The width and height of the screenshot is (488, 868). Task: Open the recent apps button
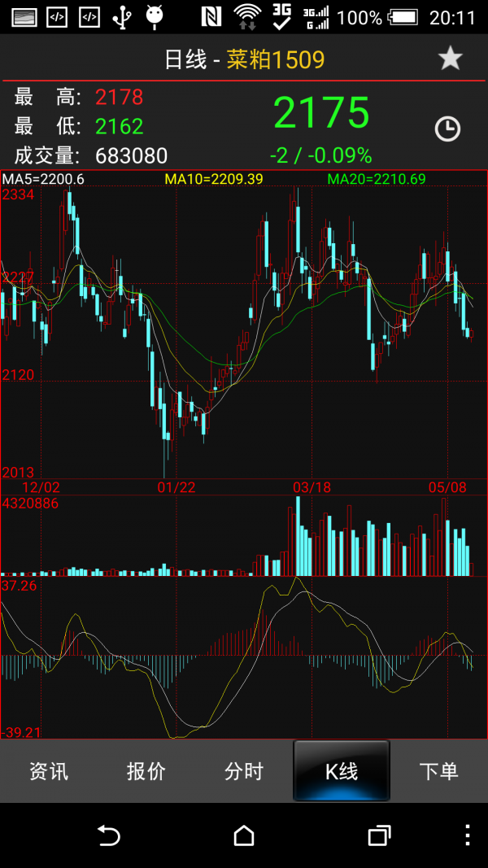(380, 835)
